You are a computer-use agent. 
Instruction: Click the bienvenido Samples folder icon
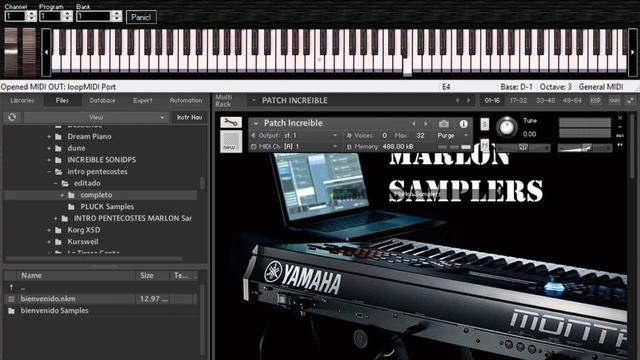click(11, 311)
